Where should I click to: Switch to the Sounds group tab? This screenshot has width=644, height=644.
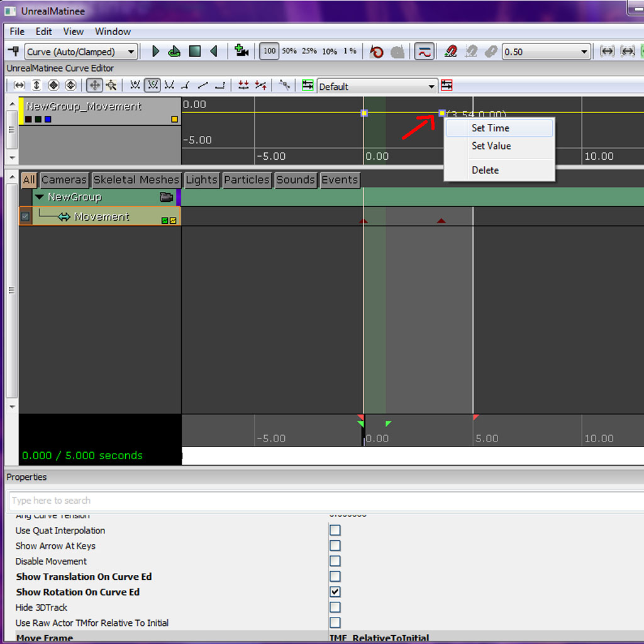[296, 180]
